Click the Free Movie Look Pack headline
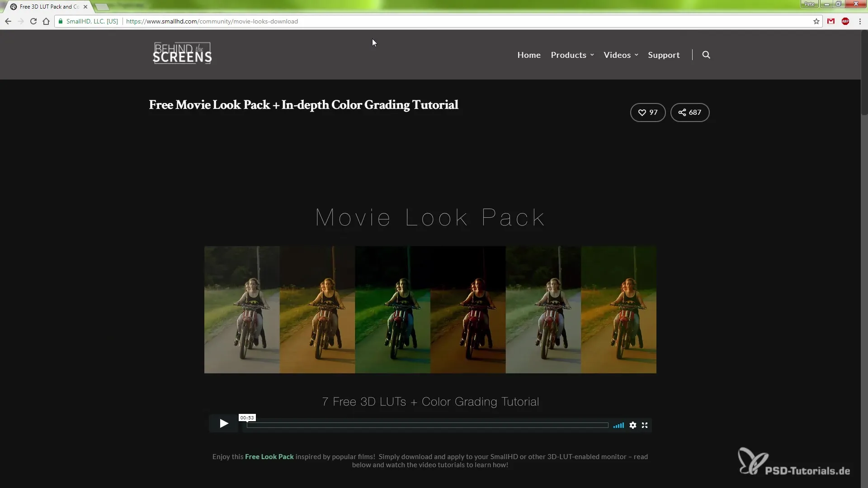868x488 pixels. pos(303,105)
